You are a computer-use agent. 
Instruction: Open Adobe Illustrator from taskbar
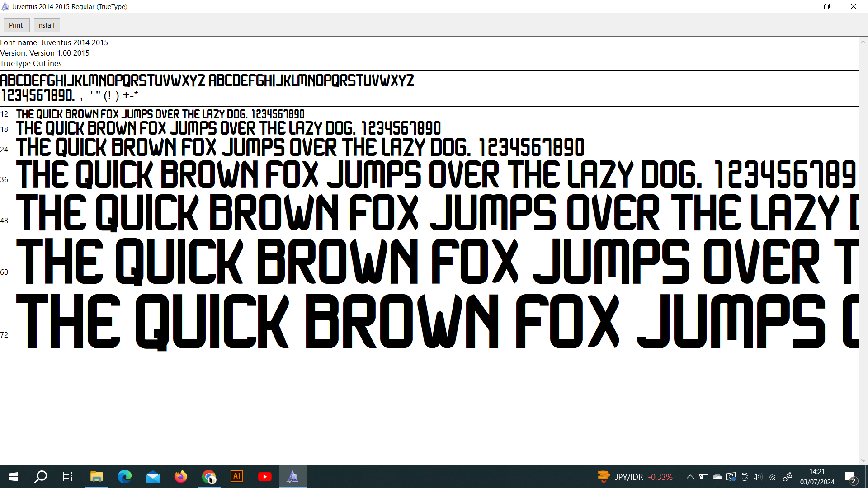pyautogui.click(x=237, y=477)
